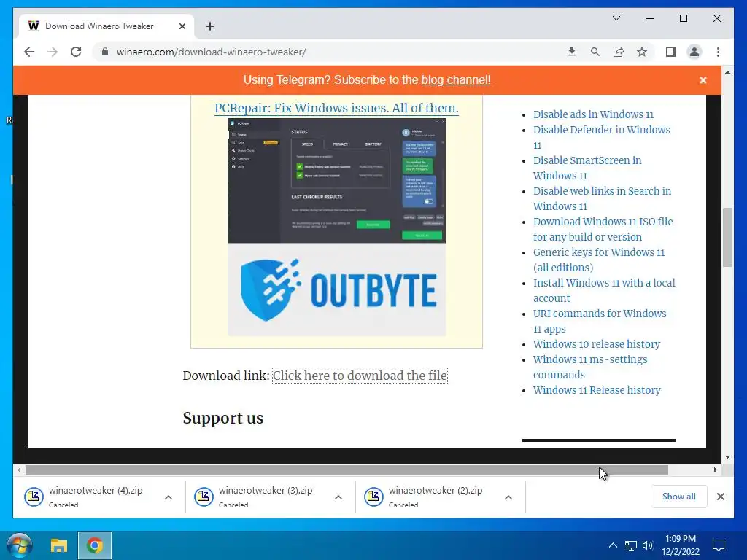Click the browser forward arrow
This screenshot has width=747, height=560.
[x=53, y=52]
